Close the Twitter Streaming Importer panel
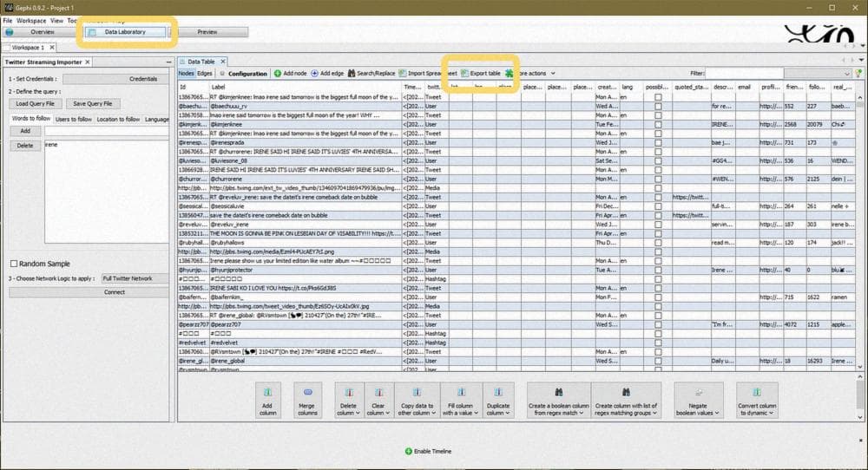This screenshot has height=470, width=868. pos(88,62)
